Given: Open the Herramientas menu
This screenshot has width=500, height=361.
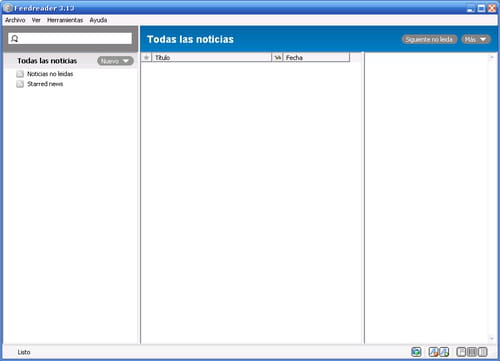Looking at the screenshot, I should pos(65,20).
